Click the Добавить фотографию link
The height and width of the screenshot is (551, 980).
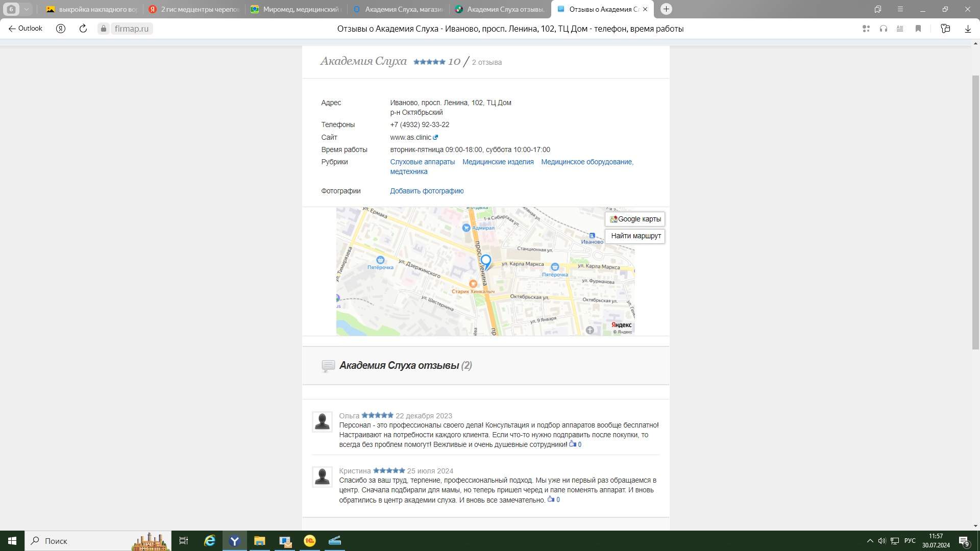tap(427, 191)
